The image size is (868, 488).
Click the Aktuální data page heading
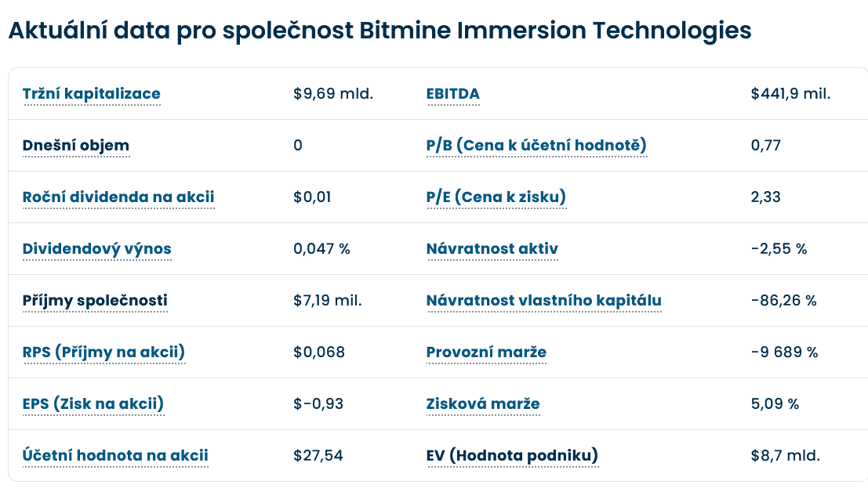(380, 31)
